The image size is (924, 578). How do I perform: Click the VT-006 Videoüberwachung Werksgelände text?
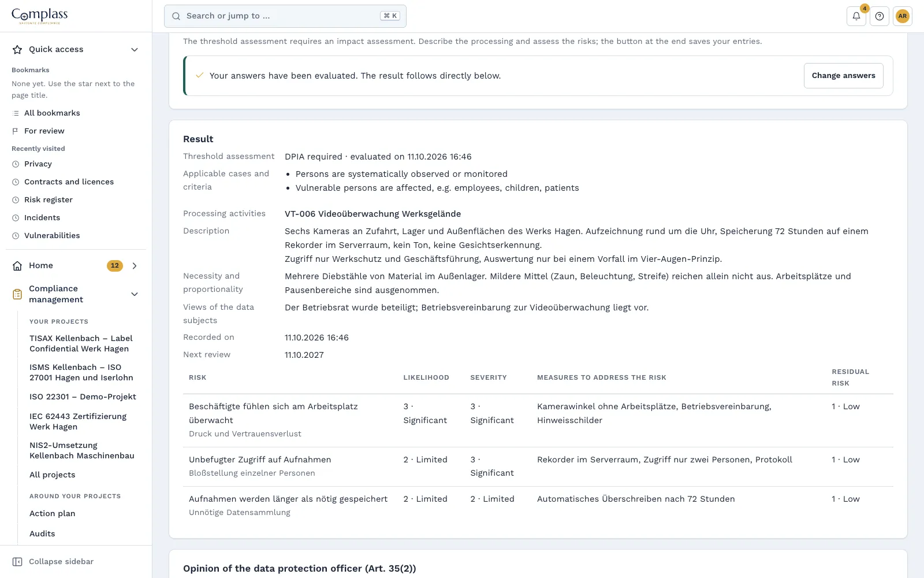coord(372,214)
